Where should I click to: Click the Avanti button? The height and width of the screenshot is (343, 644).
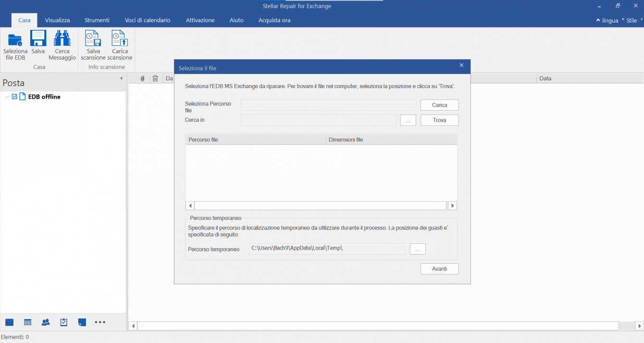(439, 269)
